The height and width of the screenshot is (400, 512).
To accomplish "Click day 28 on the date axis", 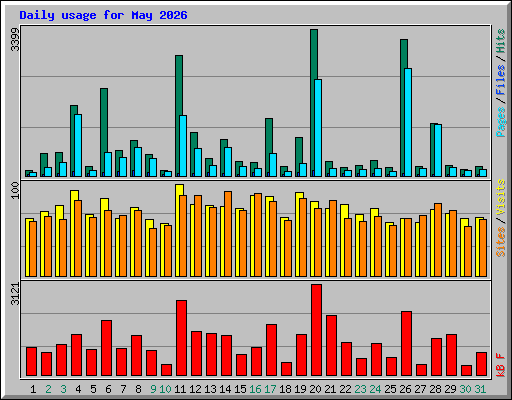I will click(435, 389).
